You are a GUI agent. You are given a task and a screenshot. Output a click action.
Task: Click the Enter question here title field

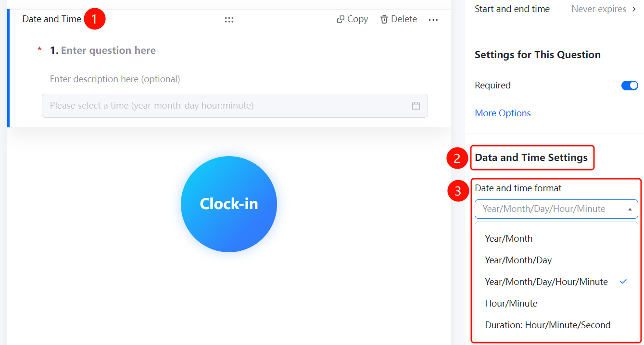pyautogui.click(x=108, y=50)
